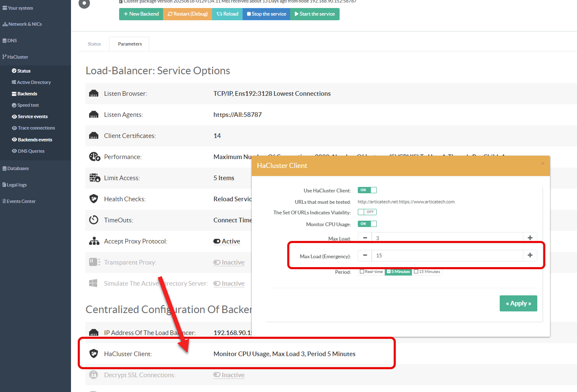Click the New Backend button
Image resolution: width=577 pixels, height=392 pixels.
click(x=141, y=14)
